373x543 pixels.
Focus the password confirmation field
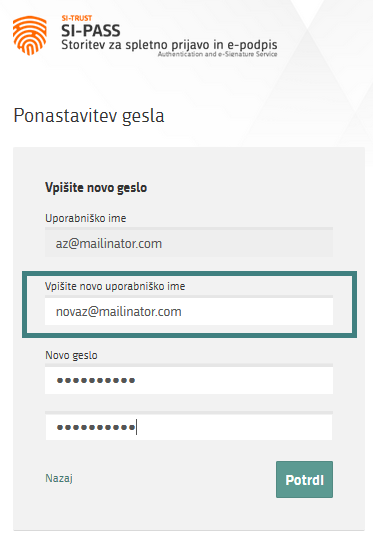[189, 426]
